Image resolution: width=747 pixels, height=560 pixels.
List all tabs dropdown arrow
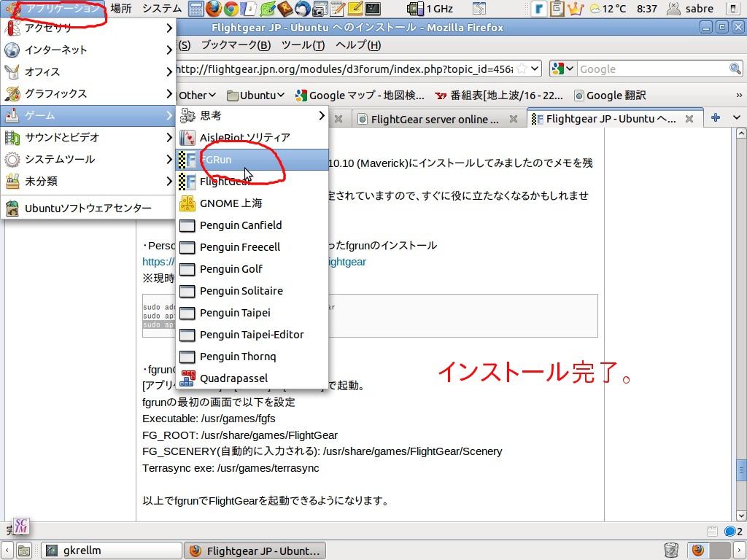point(737,117)
